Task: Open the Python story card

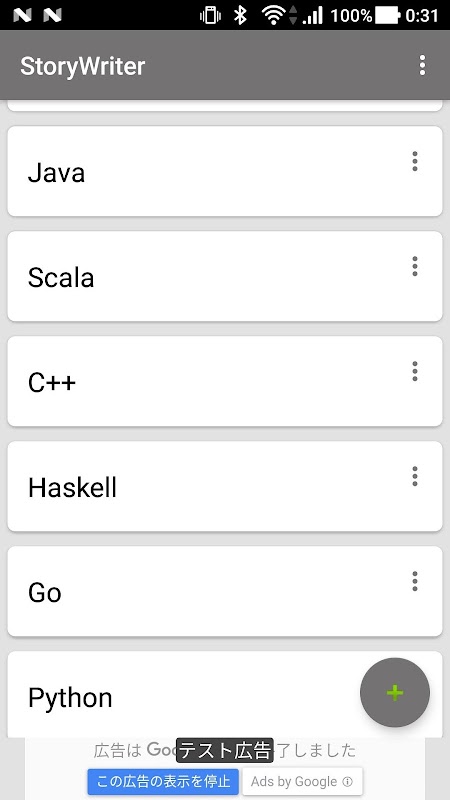Action: (x=225, y=694)
